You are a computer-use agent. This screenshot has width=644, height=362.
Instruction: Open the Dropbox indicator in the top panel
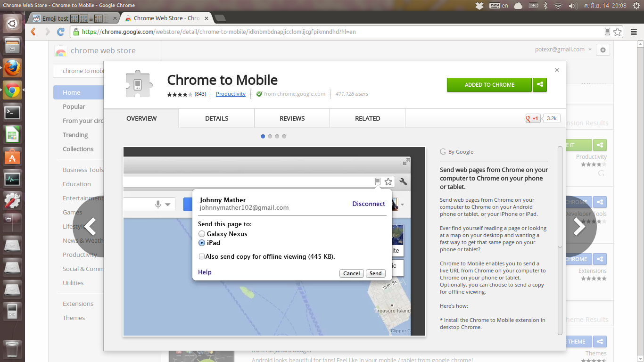point(479,6)
